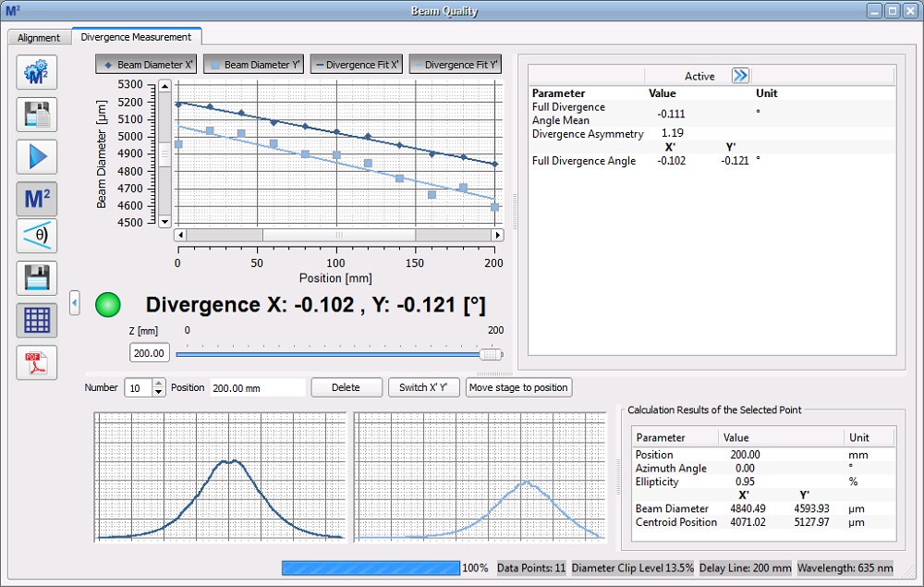Export report with the PDF icon
Image resolution: width=924 pixels, height=587 pixels.
[37, 362]
